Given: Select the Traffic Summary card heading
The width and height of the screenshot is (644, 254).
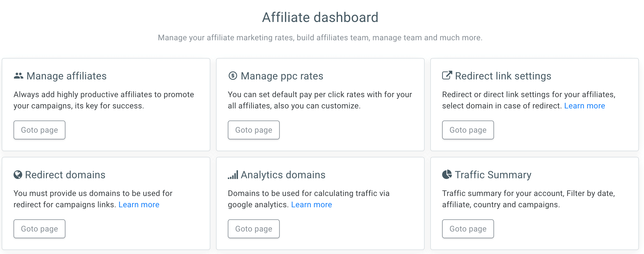Looking at the screenshot, I should (x=493, y=175).
